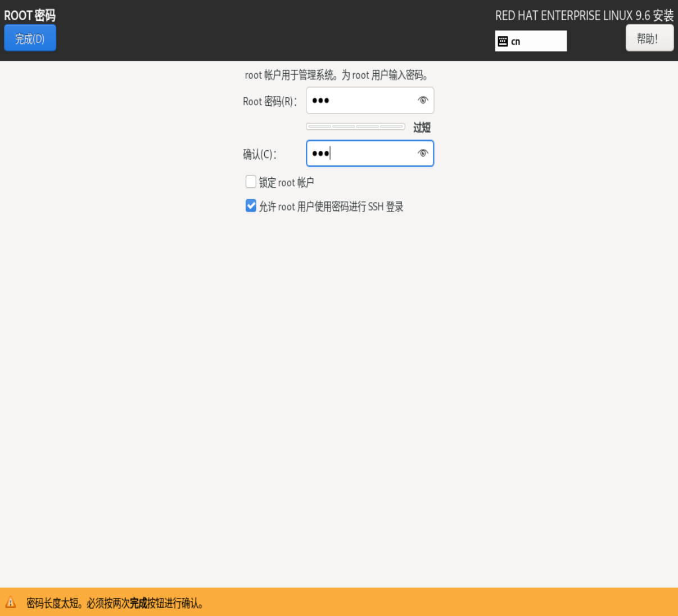Click the warning triangle icon in the bottom bar

[x=10, y=602]
